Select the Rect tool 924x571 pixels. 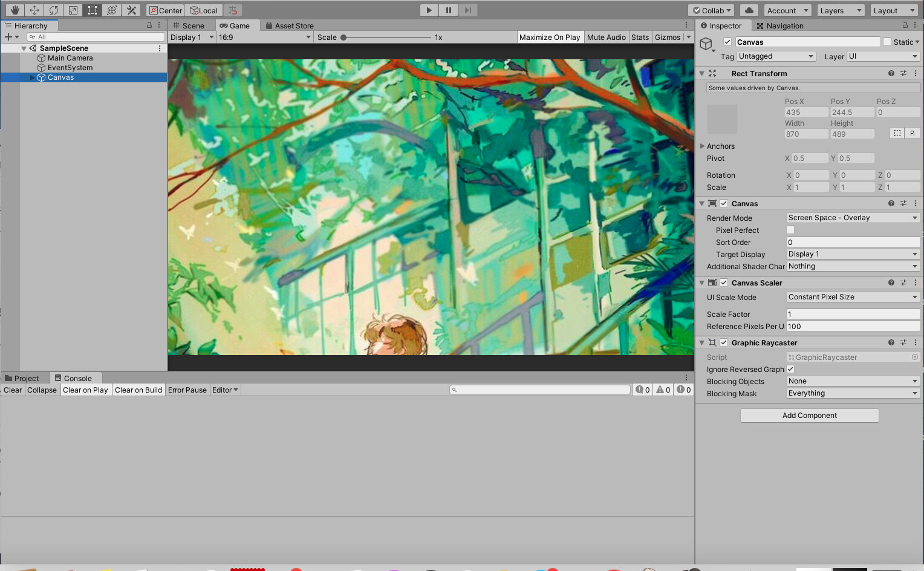(92, 10)
